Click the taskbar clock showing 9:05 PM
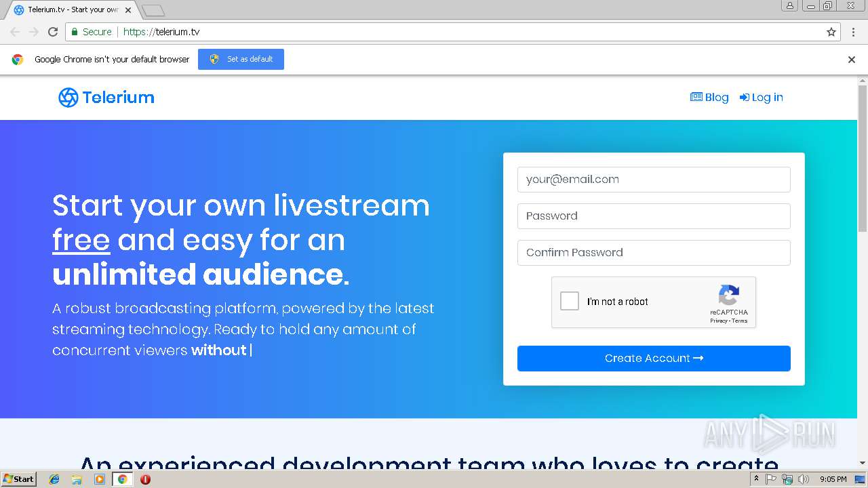The height and width of the screenshot is (488, 868). coord(833,479)
